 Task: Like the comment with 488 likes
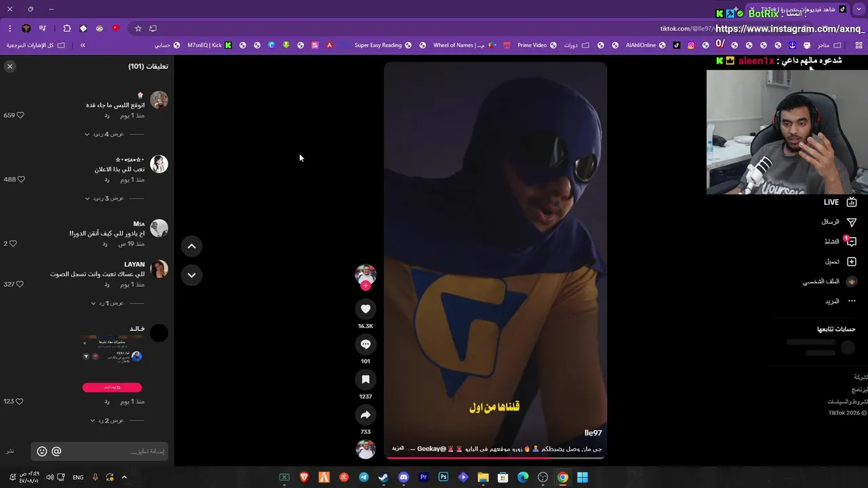coord(21,180)
